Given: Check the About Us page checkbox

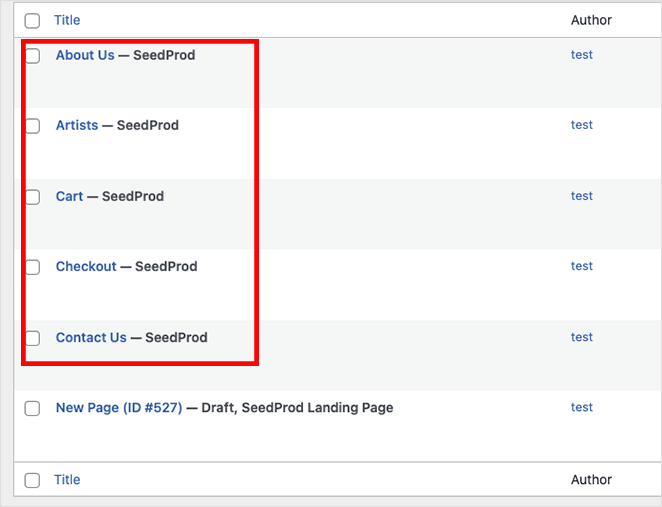Looking at the screenshot, I should [33, 56].
